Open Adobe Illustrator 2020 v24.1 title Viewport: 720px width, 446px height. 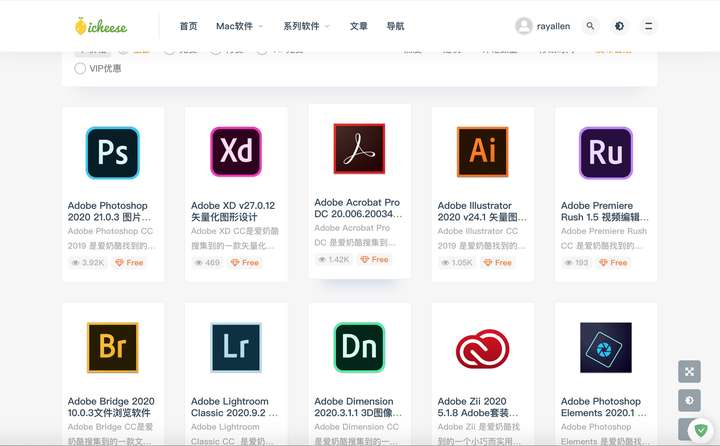coord(482,211)
